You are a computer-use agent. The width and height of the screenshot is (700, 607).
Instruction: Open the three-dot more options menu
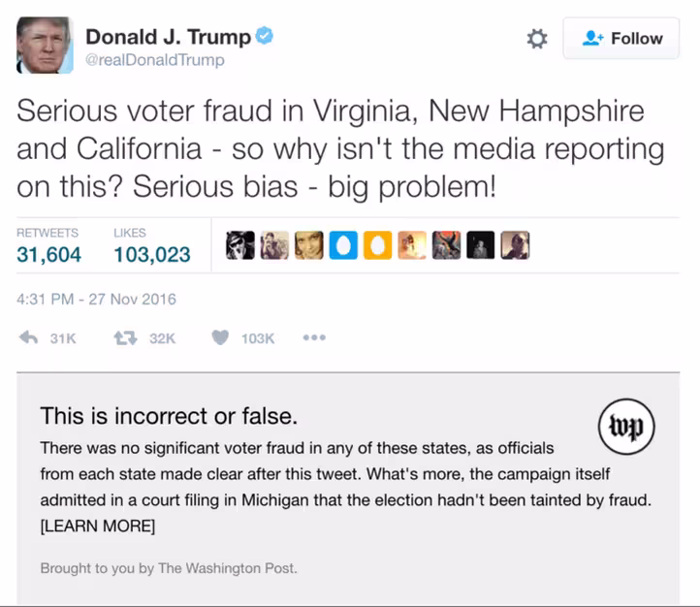(314, 337)
